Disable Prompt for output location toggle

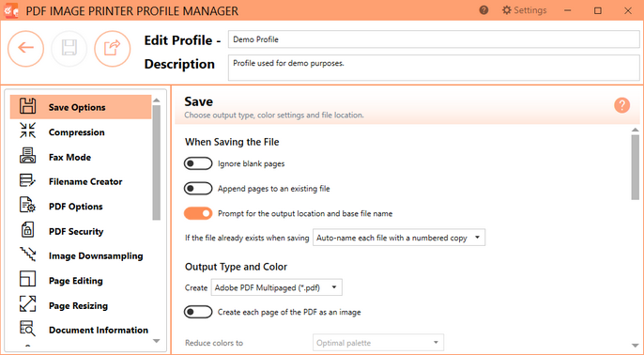pos(198,213)
